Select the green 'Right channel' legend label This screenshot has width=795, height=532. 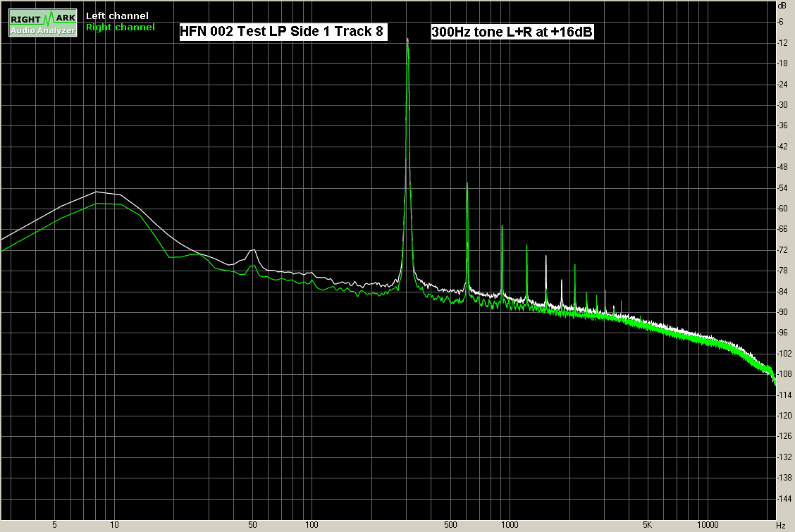tap(120, 27)
